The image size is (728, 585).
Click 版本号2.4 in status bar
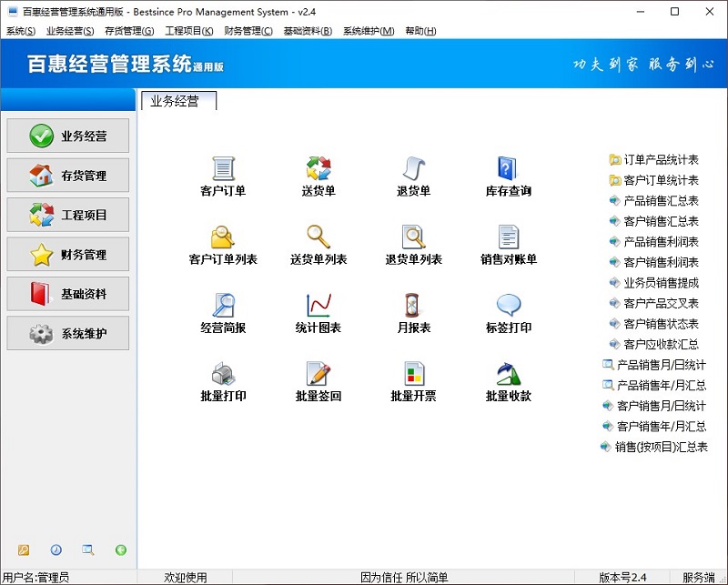[622, 577]
